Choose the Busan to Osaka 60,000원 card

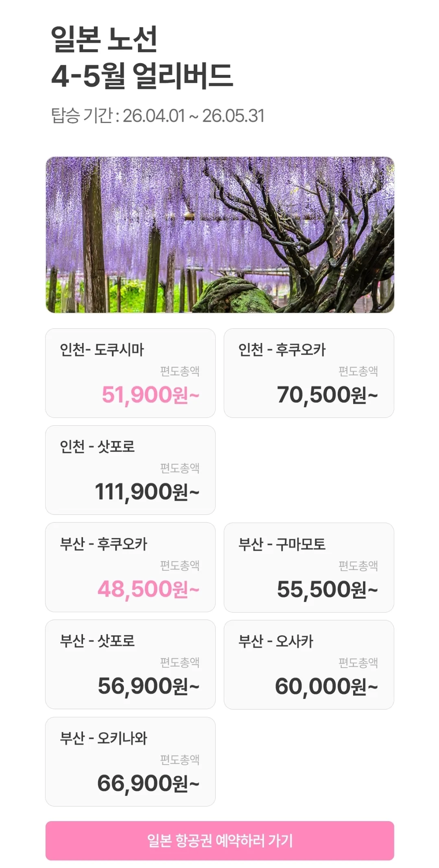(309, 665)
